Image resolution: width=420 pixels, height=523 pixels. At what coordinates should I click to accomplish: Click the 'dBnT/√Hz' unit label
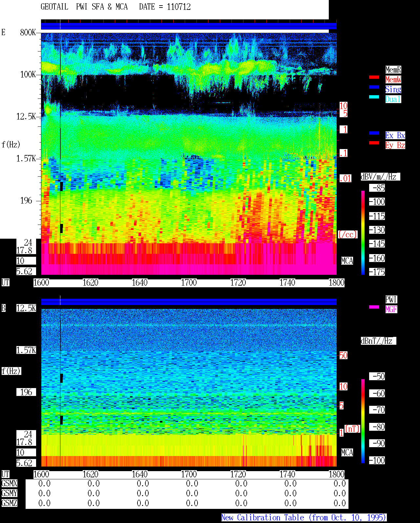[378, 341]
